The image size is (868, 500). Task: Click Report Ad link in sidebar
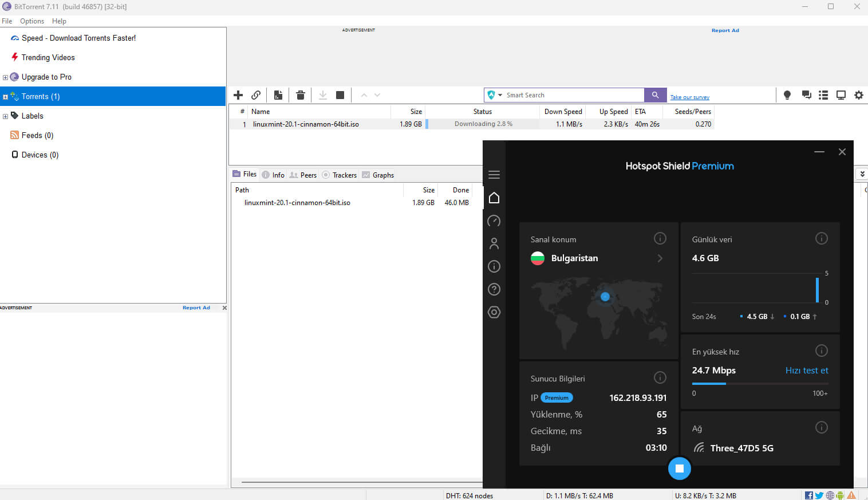pos(196,308)
